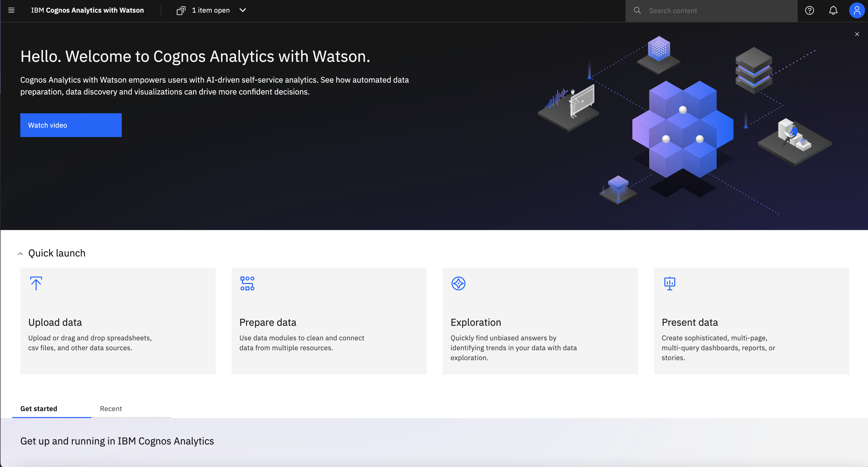This screenshot has height=467, width=868.
Task: Open the Present data card title
Action: [690, 323]
